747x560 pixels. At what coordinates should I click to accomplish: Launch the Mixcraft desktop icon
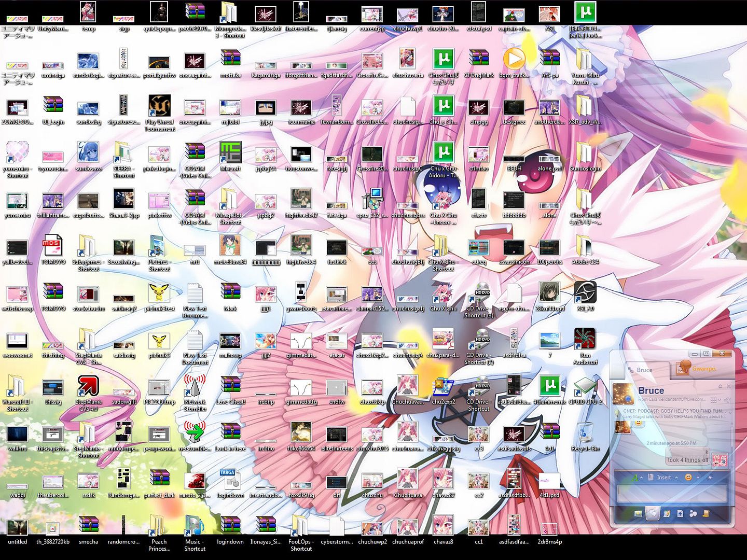[230, 152]
